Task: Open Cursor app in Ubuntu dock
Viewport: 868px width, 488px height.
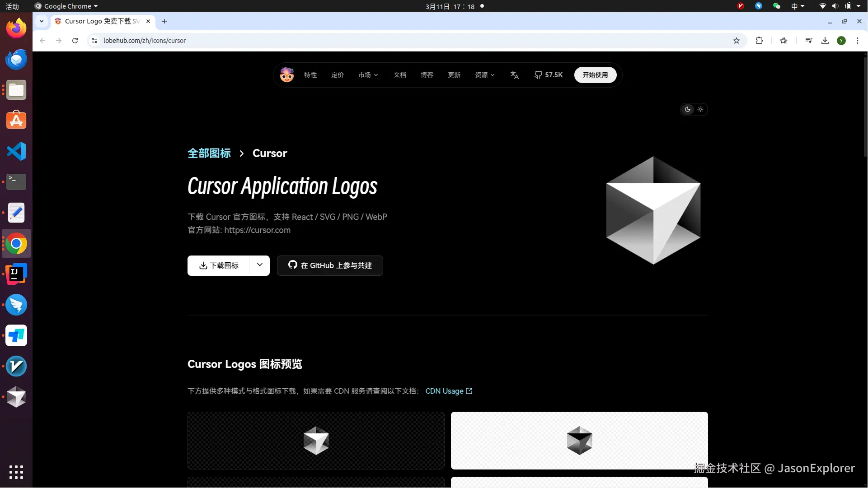Action: (x=16, y=397)
